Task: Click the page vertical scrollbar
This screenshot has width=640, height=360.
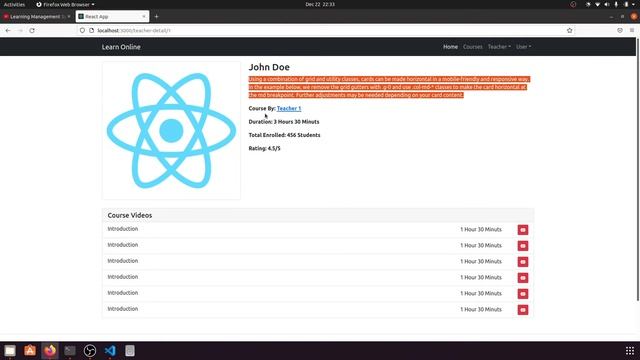Action: (638, 169)
